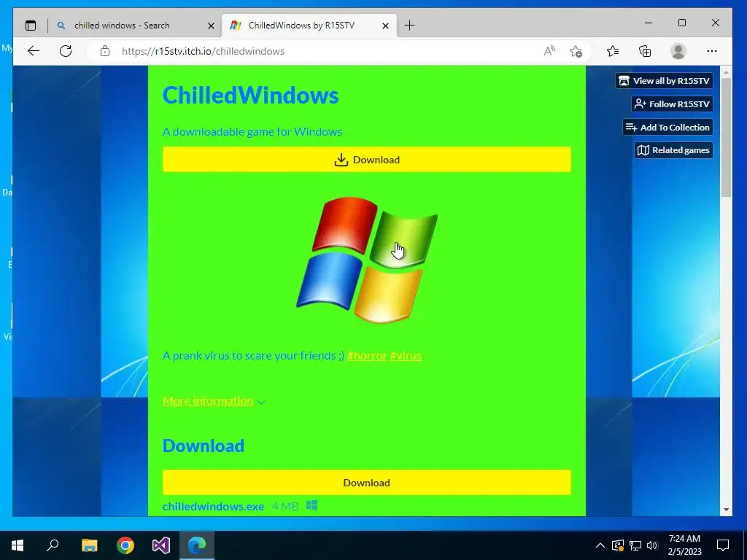Screen dimensions: 747x560
Task: Open the Read aloud feature
Action: coord(549,51)
